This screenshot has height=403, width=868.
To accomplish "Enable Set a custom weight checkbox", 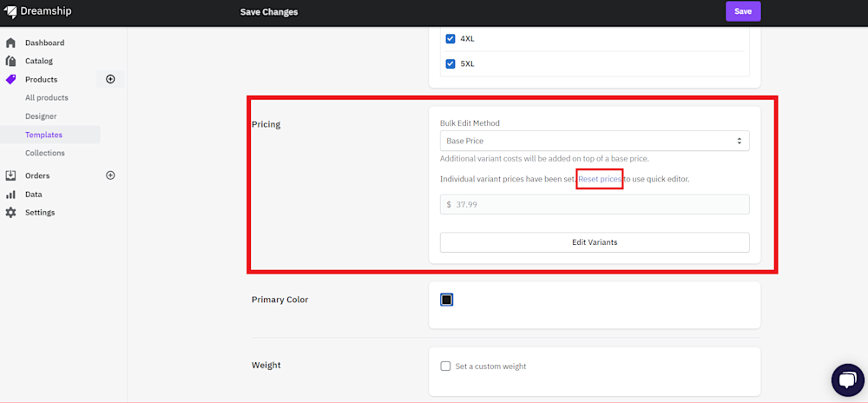I will pos(445,366).
